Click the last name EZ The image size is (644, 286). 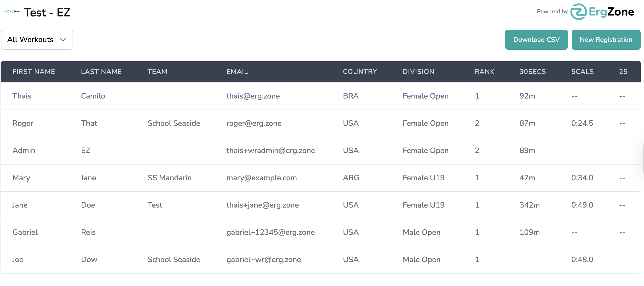(x=85, y=150)
